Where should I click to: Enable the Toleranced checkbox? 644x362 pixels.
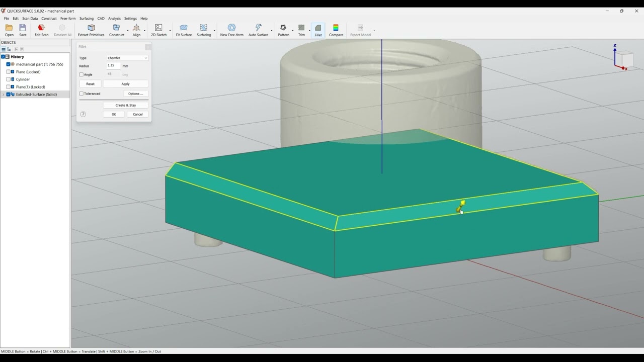tap(82, 94)
